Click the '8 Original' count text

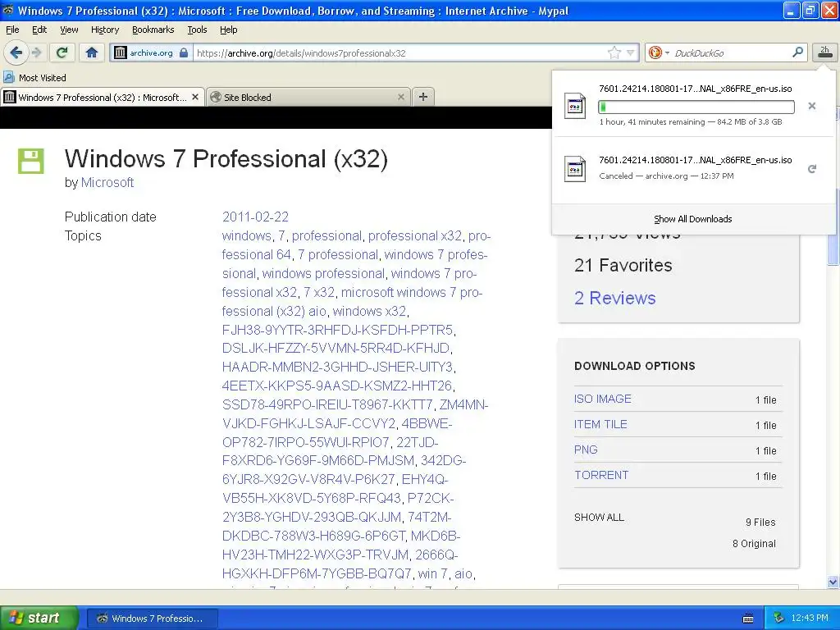[x=754, y=544]
